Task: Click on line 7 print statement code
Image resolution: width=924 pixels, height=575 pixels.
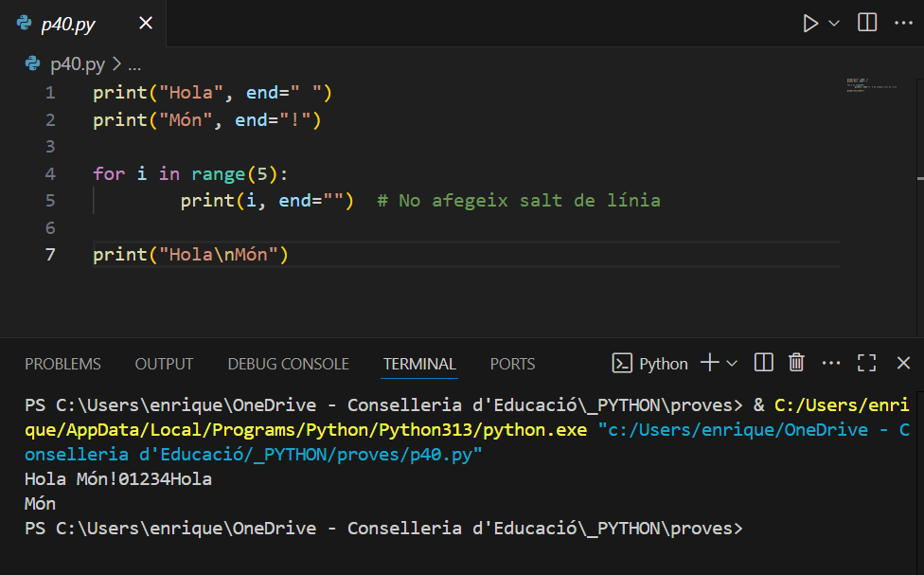Action: 189,254
